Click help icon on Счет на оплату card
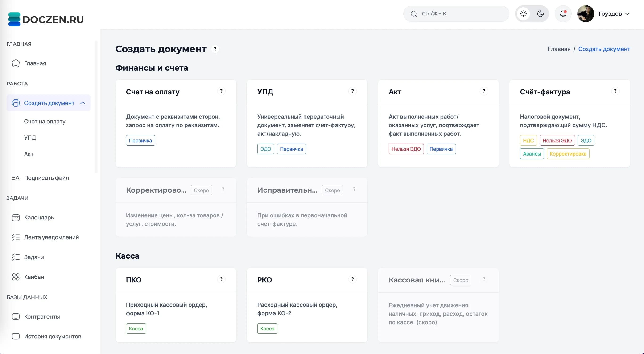The height and width of the screenshot is (354, 644). click(221, 91)
